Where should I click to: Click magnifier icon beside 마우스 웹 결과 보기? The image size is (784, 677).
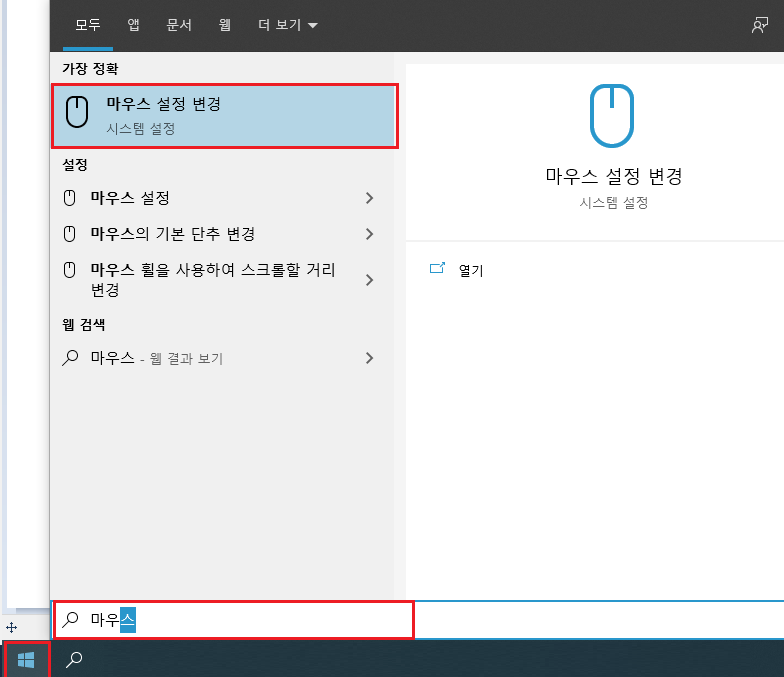[x=70, y=358]
